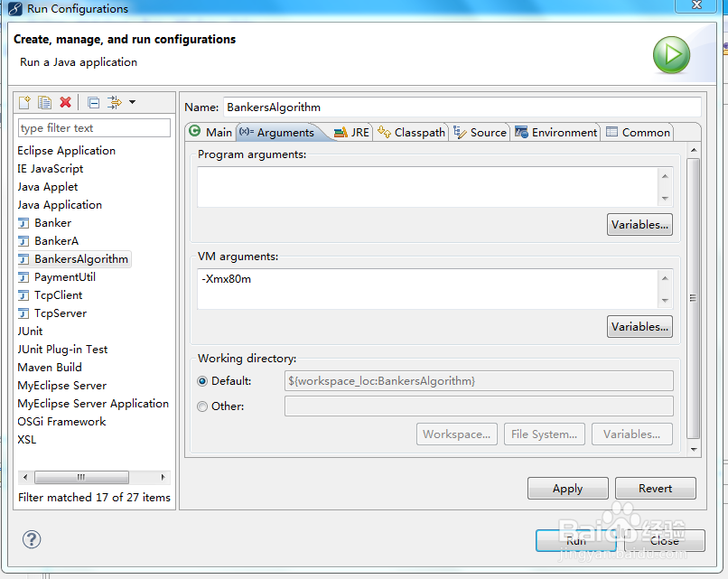The width and height of the screenshot is (728, 579).
Task: Close the Run Configurations window
Action: (x=696, y=5)
